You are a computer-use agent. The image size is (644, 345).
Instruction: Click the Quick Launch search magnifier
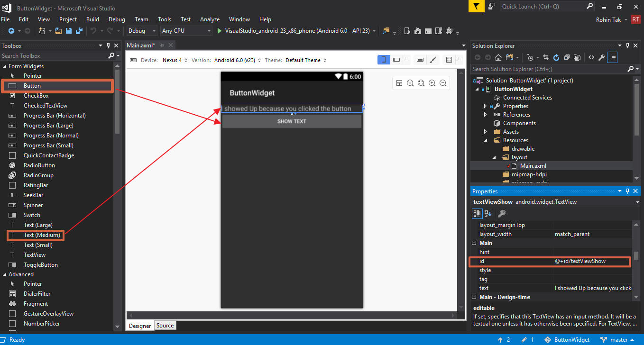point(589,6)
